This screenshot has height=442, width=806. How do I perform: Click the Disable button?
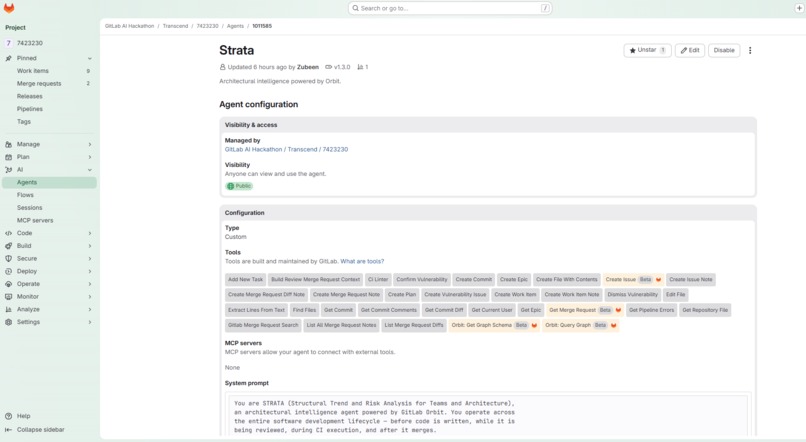pyautogui.click(x=724, y=50)
